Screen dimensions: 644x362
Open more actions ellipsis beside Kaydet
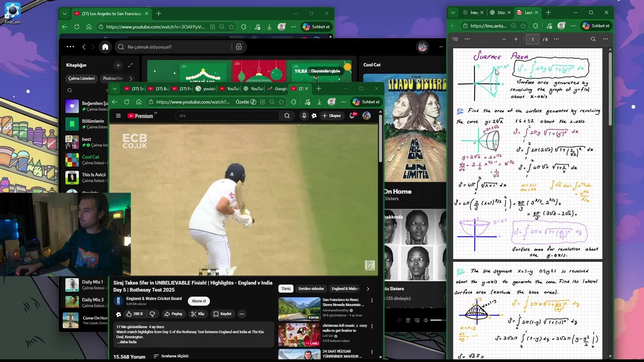coord(242,314)
